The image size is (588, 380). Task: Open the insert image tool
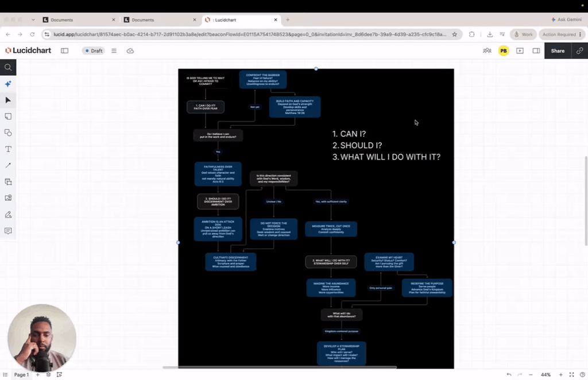[8, 198]
